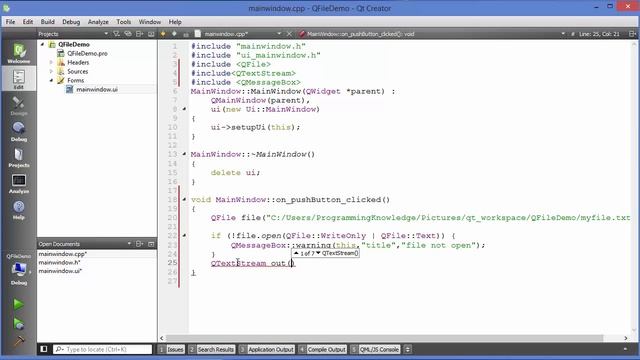The width and height of the screenshot is (640, 360).
Task: Start debugging with the debug-run button
Action: coord(18,324)
